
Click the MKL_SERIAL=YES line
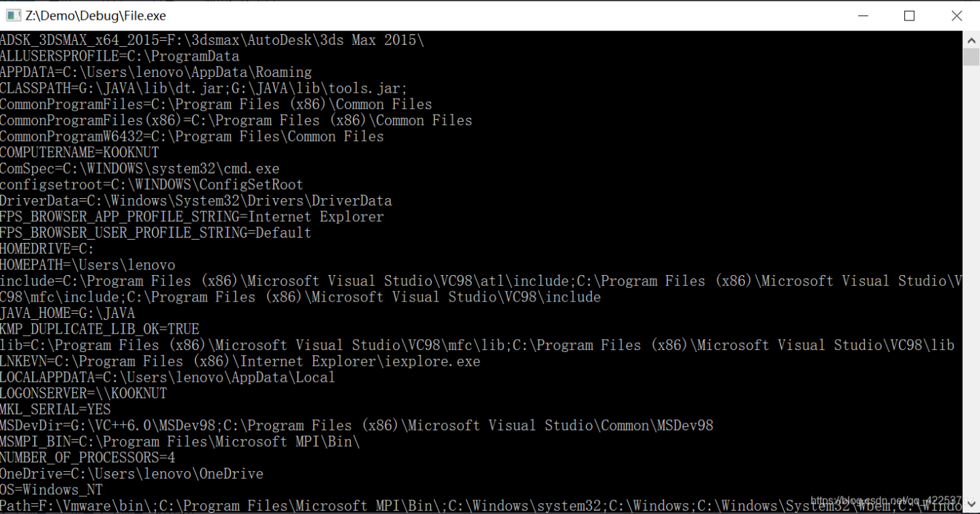(55, 409)
